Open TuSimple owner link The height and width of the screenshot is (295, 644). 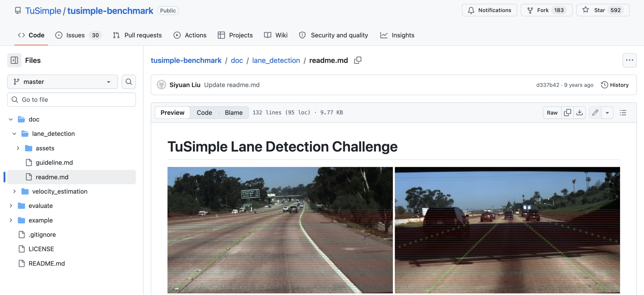point(43,11)
